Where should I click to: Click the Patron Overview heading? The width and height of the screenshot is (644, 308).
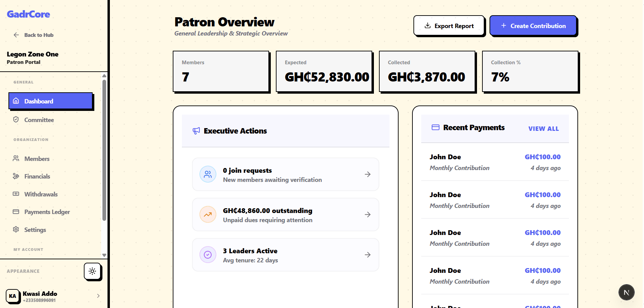(x=224, y=22)
